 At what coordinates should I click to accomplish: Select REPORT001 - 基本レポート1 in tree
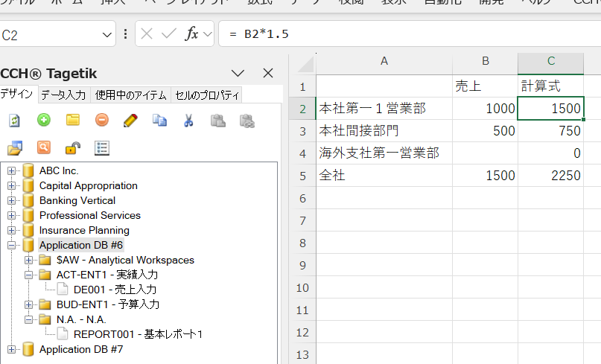pyautogui.click(x=138, y=334)
